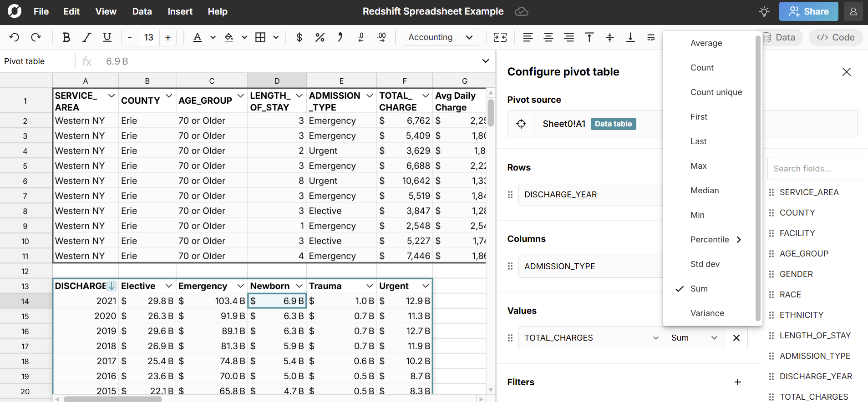Open the text color picker
This screenshot has height=402, width=868.
198,37
